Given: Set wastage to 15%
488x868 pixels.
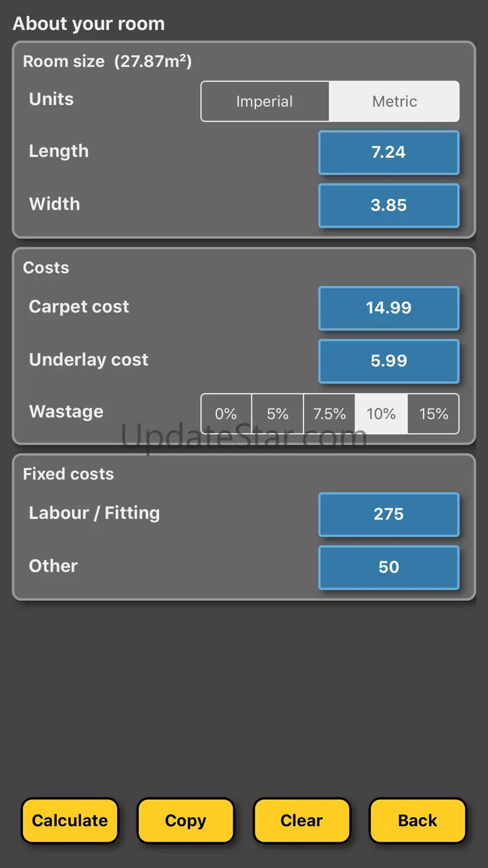Looking at the screenshot, I should pyautogui.click(x=434, y=414).
